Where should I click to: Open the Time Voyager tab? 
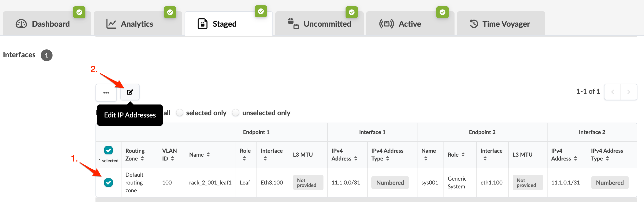pos(506,24)
